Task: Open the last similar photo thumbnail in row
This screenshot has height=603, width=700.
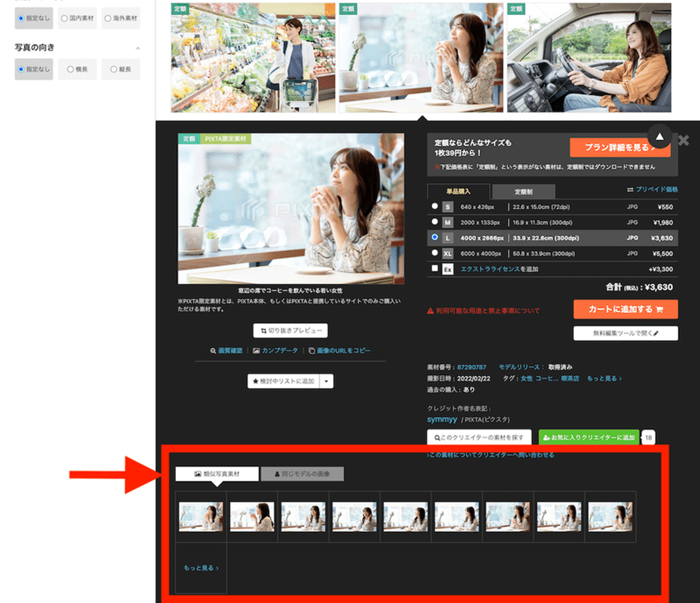Action: click(x=610, y=516)
